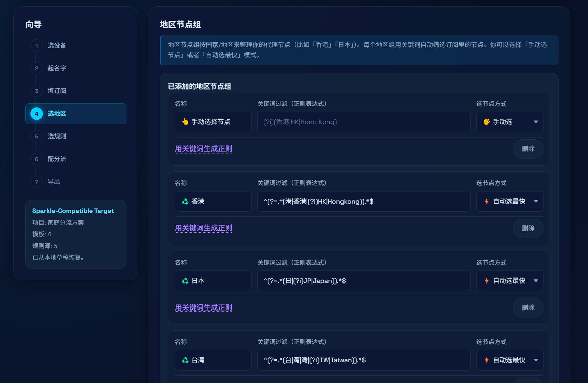Screen dimensions: 588x383
Task: Click the 台湾 name input field
Action: pyautogui.click(x=213, y=360)
